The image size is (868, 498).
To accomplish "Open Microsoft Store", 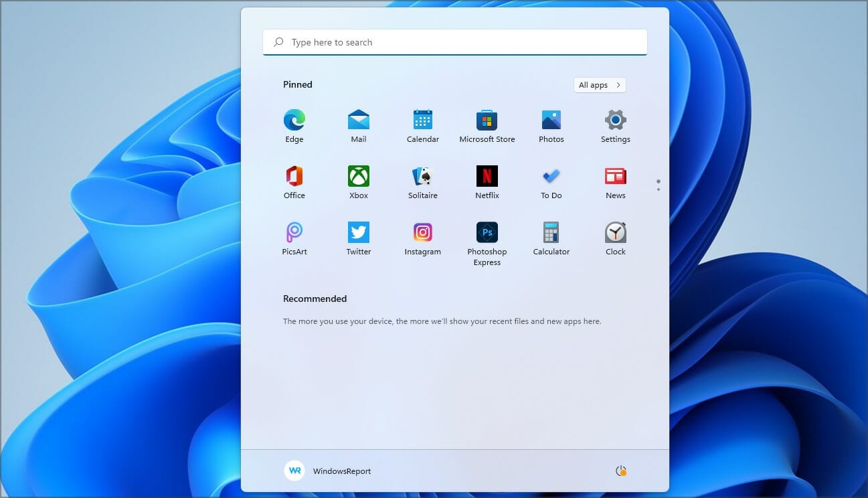I will [x=487, y=127].
